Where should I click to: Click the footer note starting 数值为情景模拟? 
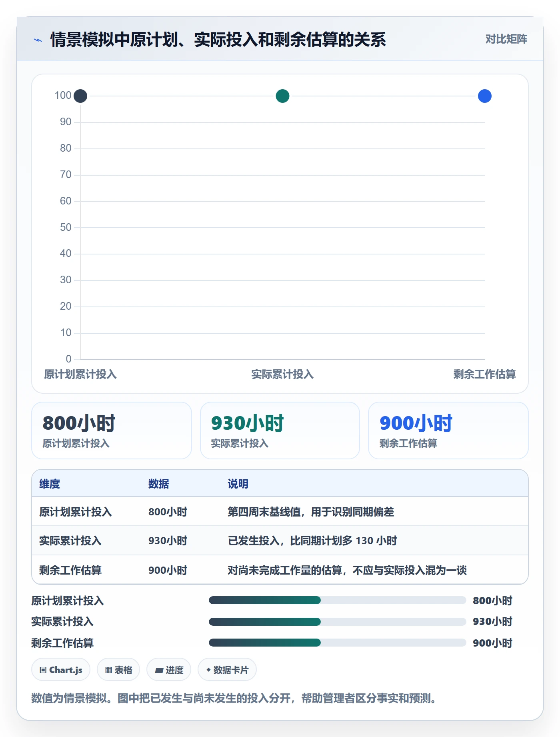click(x=234, y=698)
